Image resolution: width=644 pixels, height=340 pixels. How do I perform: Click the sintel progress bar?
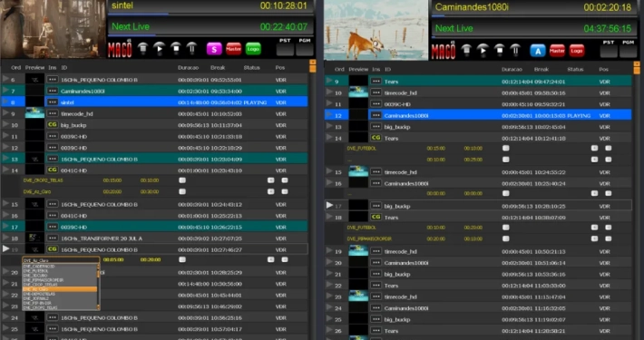click(x=210, y=14)
